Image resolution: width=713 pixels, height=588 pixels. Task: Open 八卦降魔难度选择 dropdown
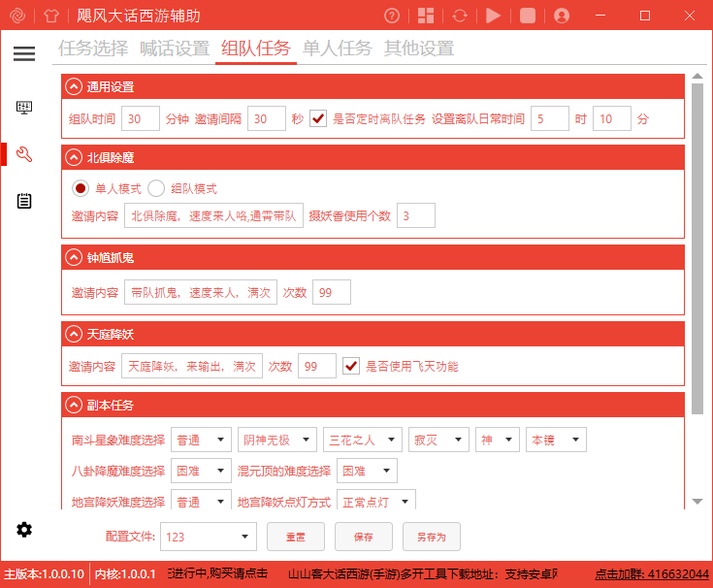pyautogui.click(x=201, y=471)
